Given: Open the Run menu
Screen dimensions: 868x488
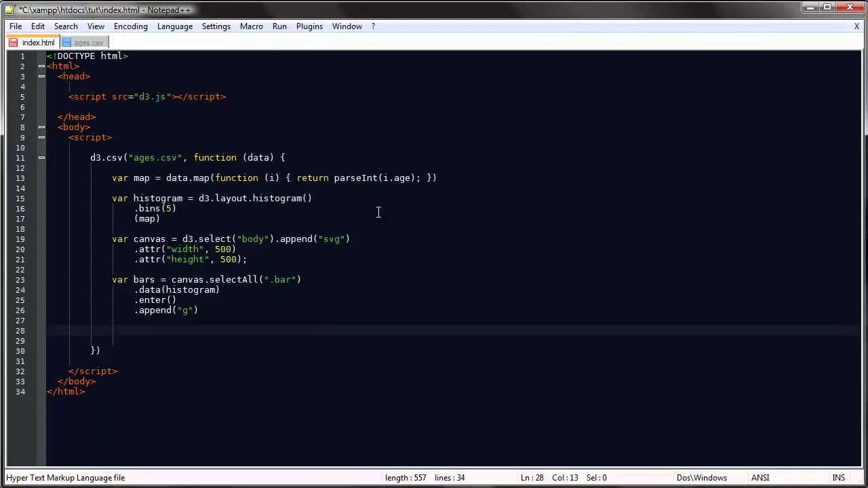Looking at the screenshot, I should click(x=279, y=26).
